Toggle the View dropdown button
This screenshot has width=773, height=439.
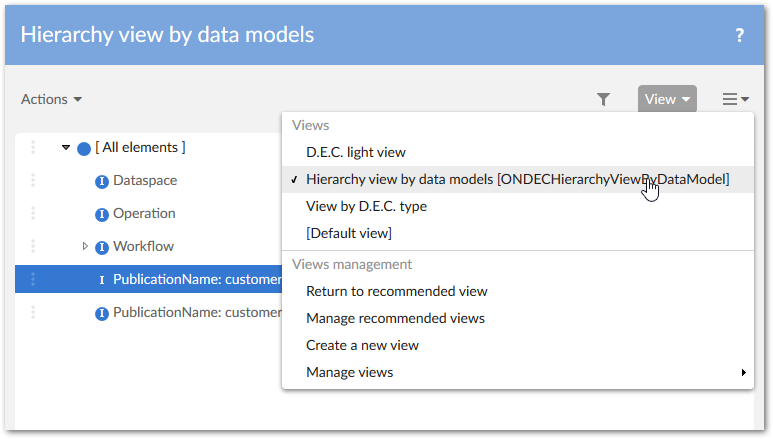click(x=667, y=99)
